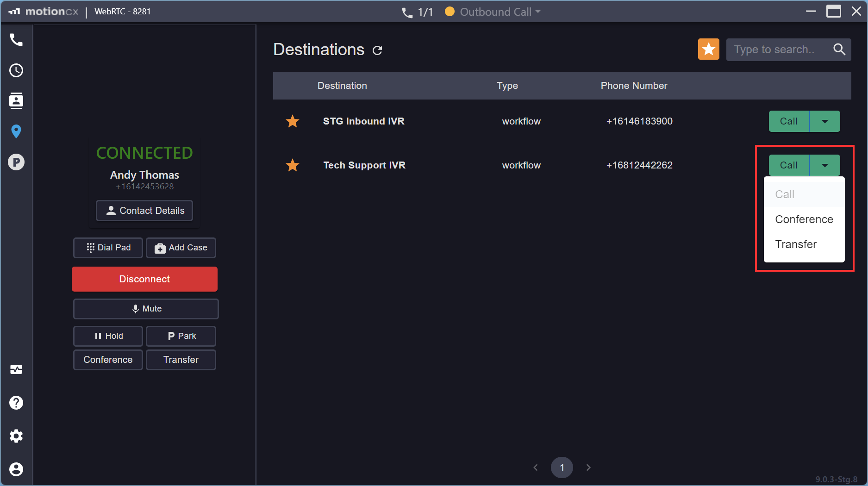
Task: Click the phone 1/1 call indicator
Action: (417, 12)
